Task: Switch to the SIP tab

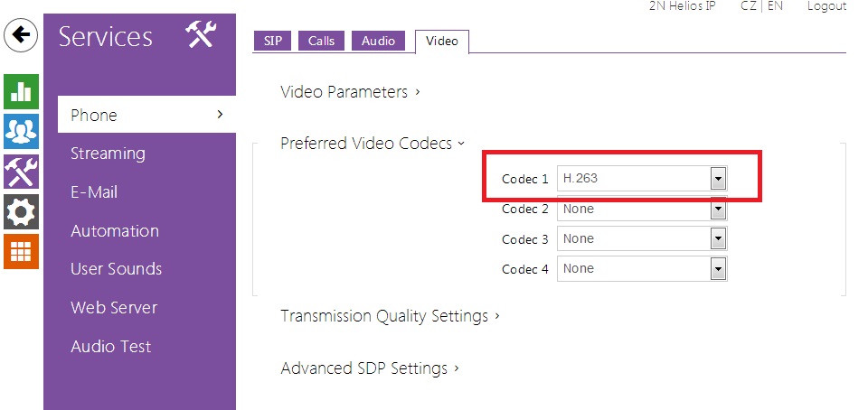Action: (273, 41)
